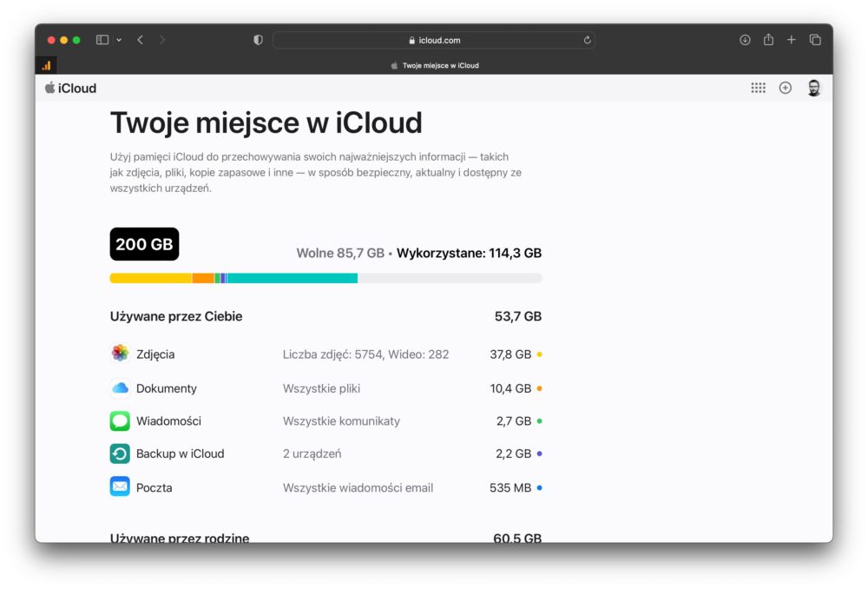Open the iCloud apps grid launcher
Image resolution: width=868 pixels, height=589 pixels.
[x=759, y=88]
